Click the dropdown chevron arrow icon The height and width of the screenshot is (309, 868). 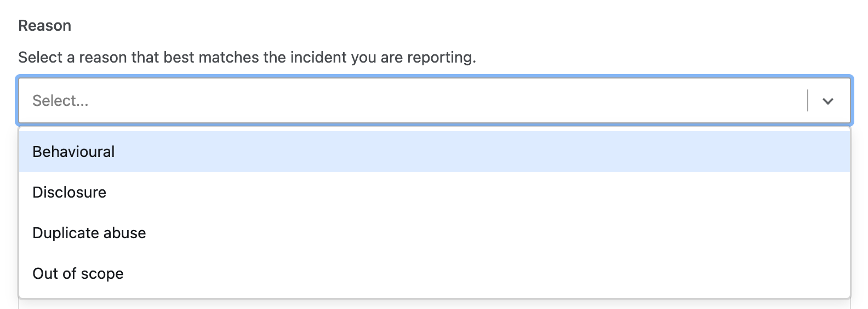point(827,101)
